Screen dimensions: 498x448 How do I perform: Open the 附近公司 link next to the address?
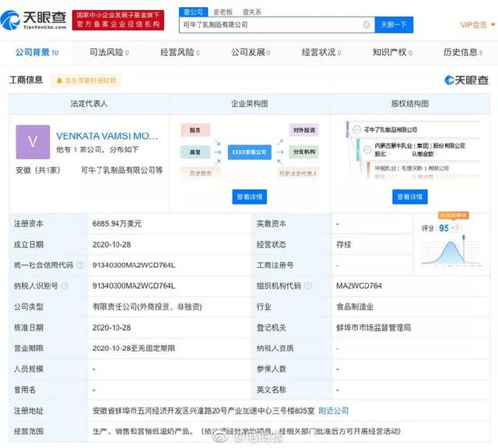[334, 410]
